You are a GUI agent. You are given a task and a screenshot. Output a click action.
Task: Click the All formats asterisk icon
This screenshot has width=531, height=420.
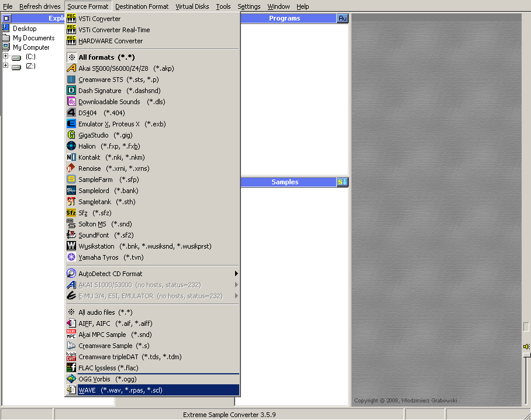pyautogui.click(x=71, y=57)
